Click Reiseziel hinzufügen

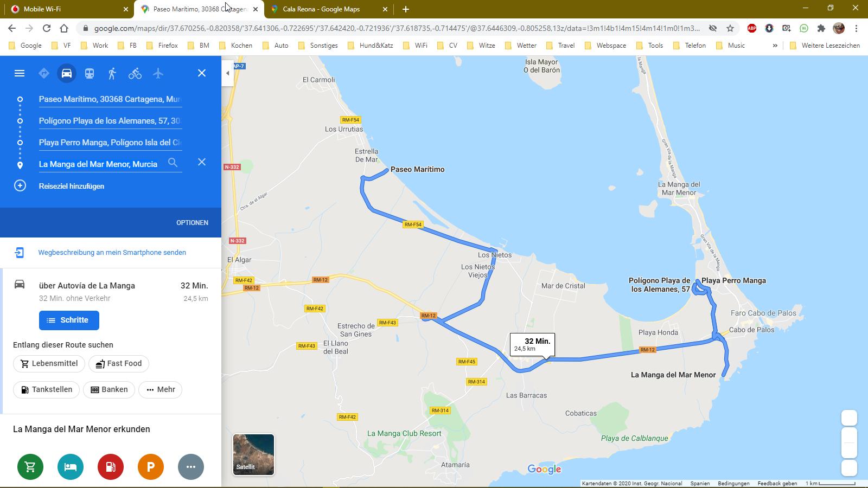coord(72,186)
